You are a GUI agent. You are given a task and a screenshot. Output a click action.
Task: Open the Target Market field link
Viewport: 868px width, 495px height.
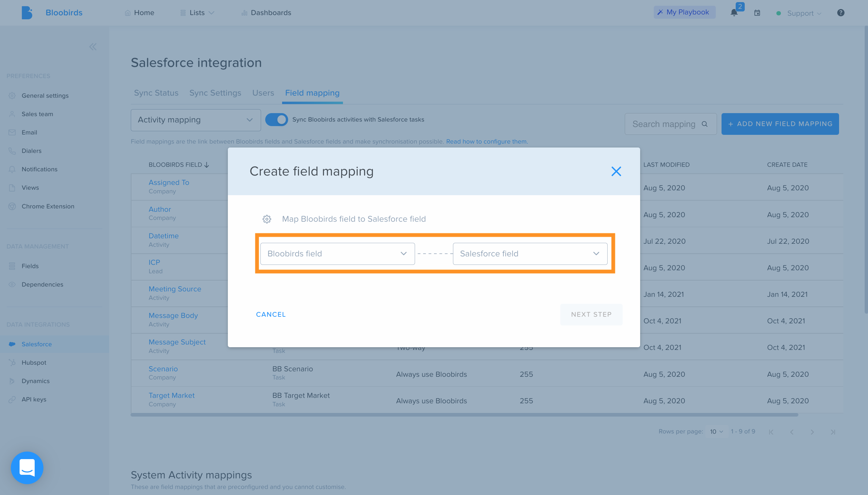[171, 395]
